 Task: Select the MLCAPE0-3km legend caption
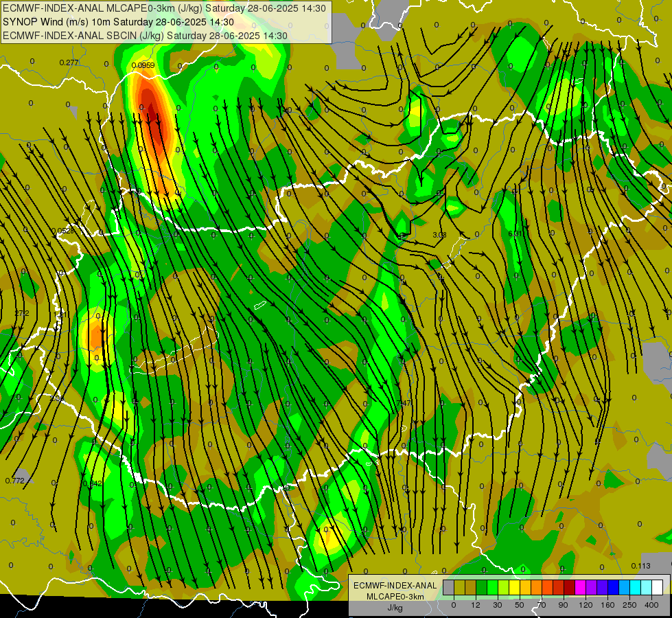point(395,597)
